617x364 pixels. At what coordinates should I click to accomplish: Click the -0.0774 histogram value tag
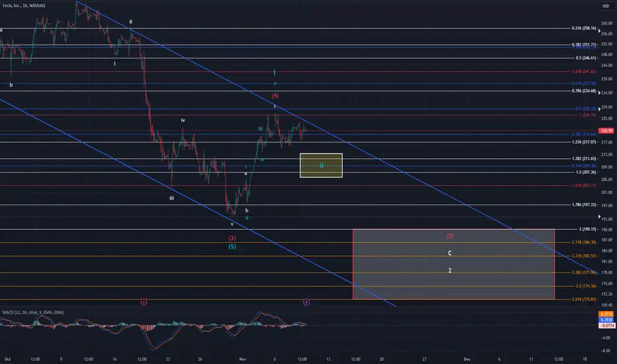[x=606, y=326]
